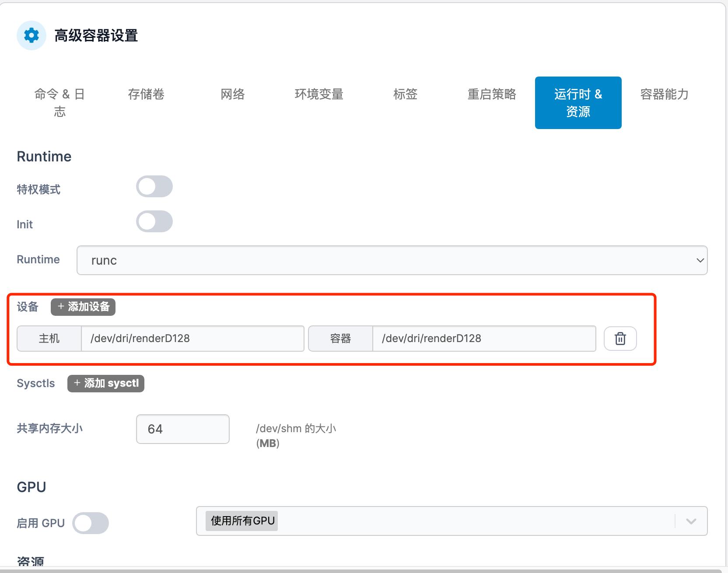728x573 pixels.
Task: Click the gear icon beside 高级容器设置
Action: pos(31,35)
